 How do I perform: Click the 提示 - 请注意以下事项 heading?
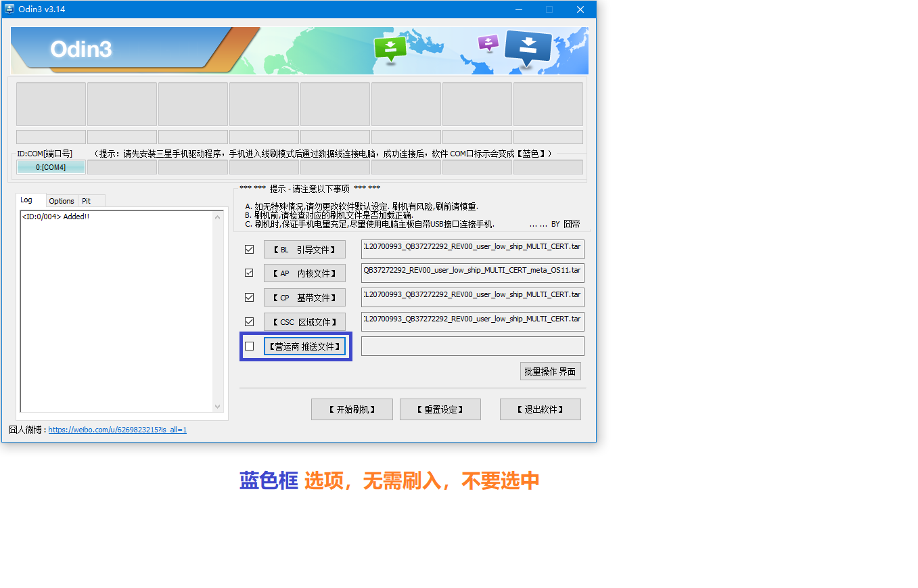click(x=309, y=189)
